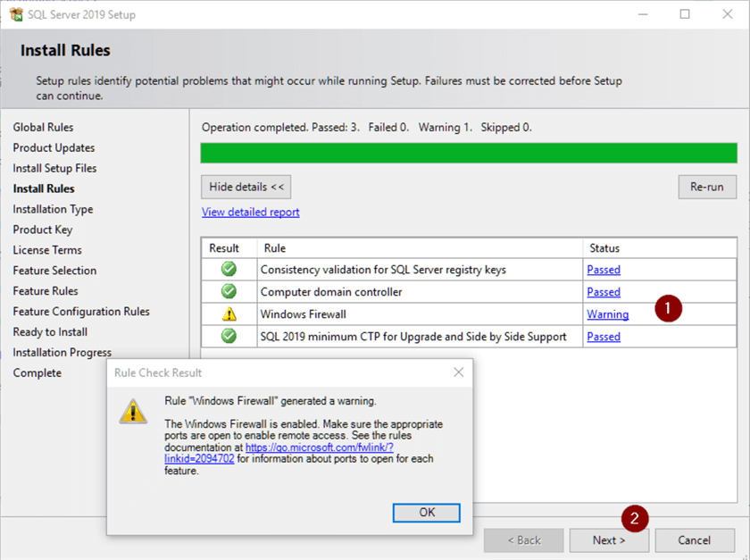Open Passed status link for domain controller rule

604,291
